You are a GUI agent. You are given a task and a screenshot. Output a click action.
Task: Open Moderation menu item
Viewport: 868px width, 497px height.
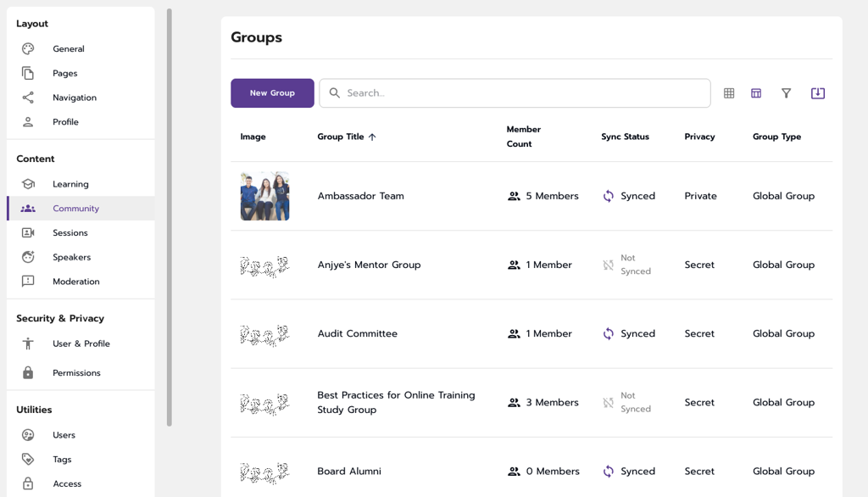[81, 282]
